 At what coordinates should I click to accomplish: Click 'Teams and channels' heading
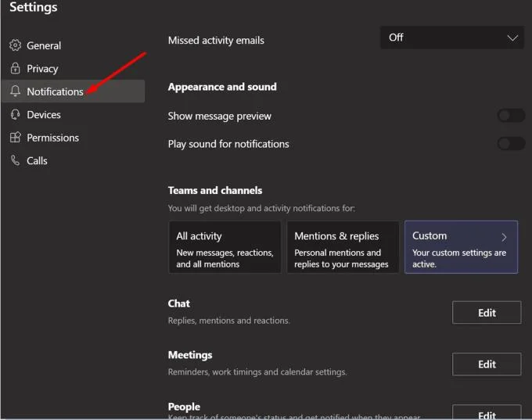[215, 190]
